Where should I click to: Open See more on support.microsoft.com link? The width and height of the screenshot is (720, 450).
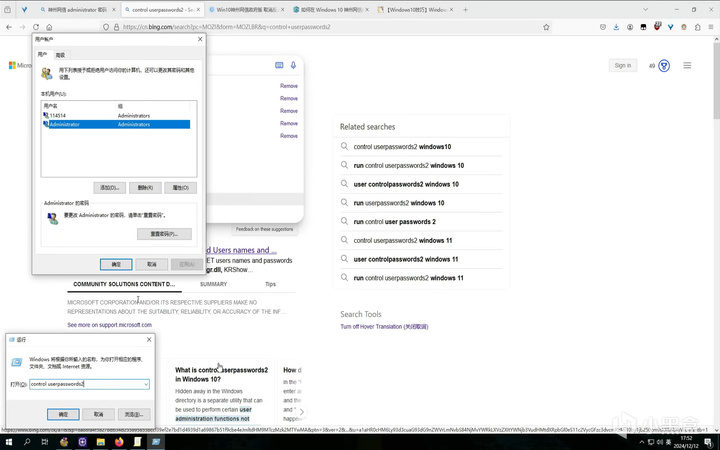(109, 325)
